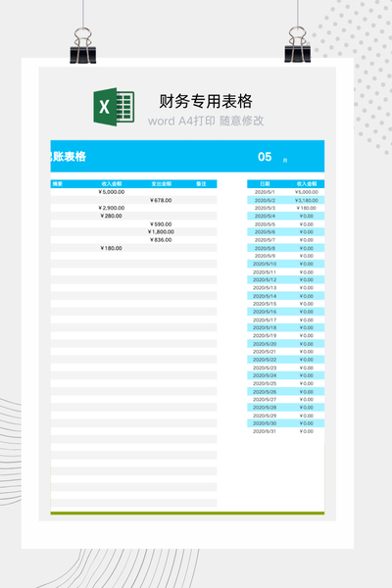This screenshot has height=588, width=392.
Task: Select the date cell 2020/5/16
Action: click(265, 312)
